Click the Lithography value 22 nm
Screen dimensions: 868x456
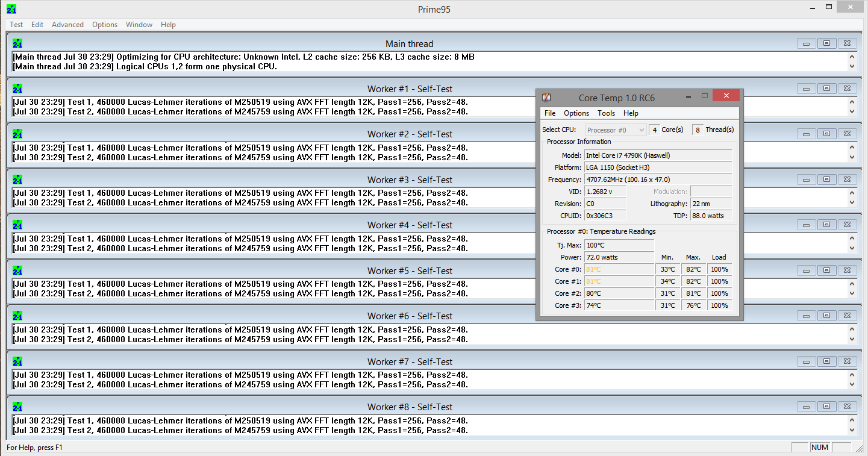pyautogui.click(x=711, y=204)
